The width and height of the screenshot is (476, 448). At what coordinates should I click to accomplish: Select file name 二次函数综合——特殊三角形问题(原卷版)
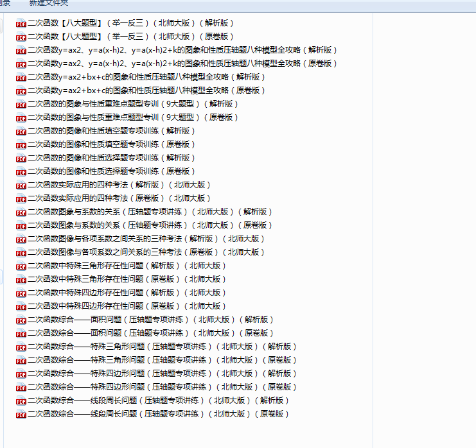pos(163,360)
